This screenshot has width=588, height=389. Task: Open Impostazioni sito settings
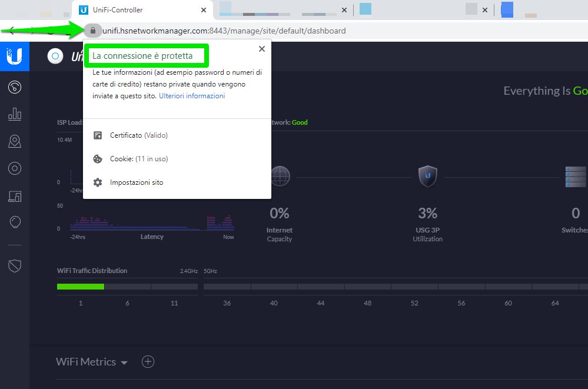click(136, 182)
